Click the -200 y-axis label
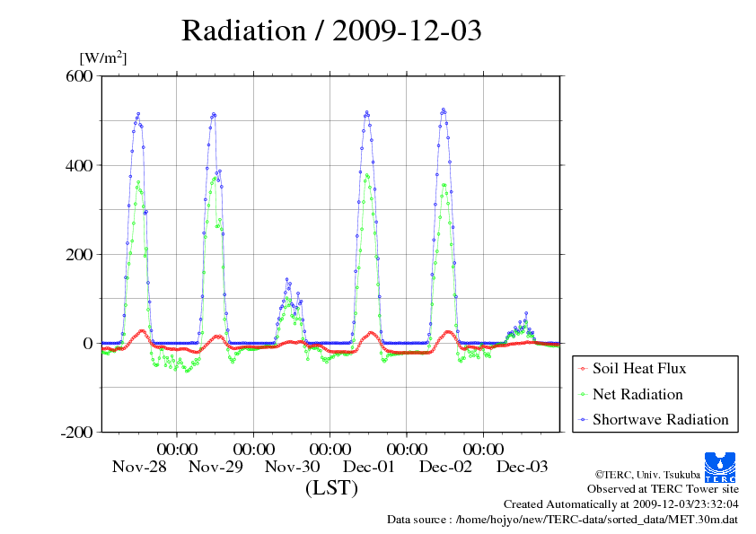Viewport: 756px width, 534px height. (x=76, y=433)
